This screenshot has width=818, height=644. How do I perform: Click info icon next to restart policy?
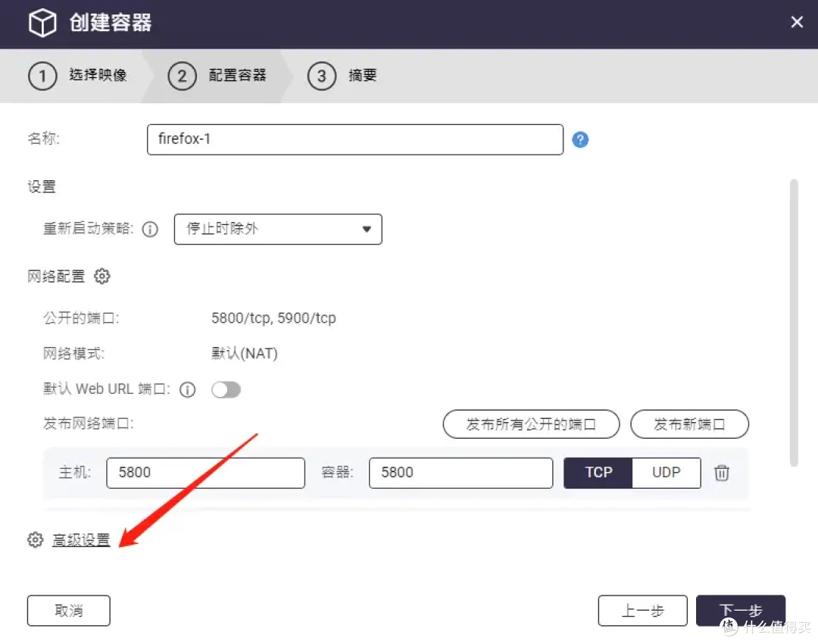pyautogui.click(x=150, y=229)
